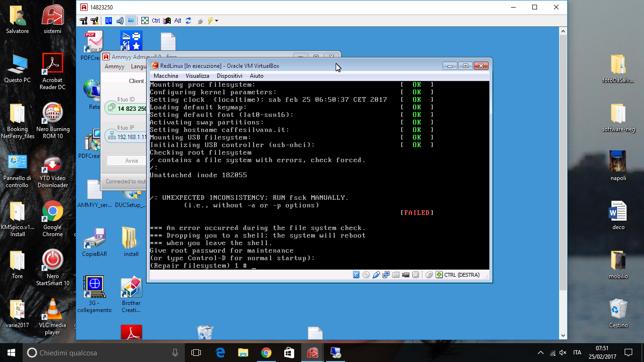Image resolution: width=644 pixels, height=362 pixels.
Task: Open the deco Word document on desktop
Action: point(618,216)
